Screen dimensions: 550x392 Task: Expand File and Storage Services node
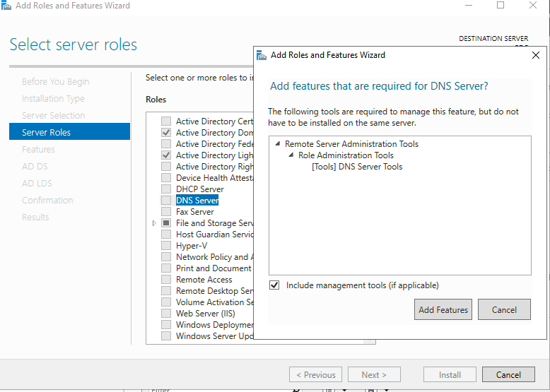(154, 223)
